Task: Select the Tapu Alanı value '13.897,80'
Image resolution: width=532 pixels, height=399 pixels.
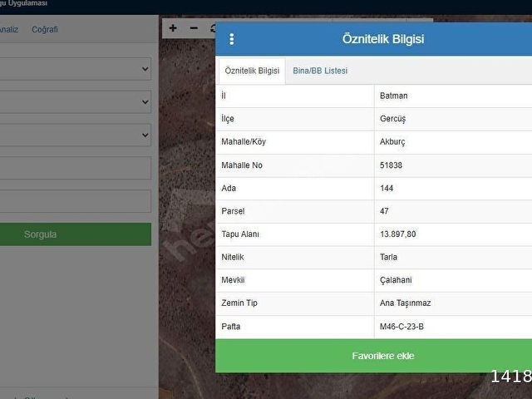Action: [x=397, y=234]
